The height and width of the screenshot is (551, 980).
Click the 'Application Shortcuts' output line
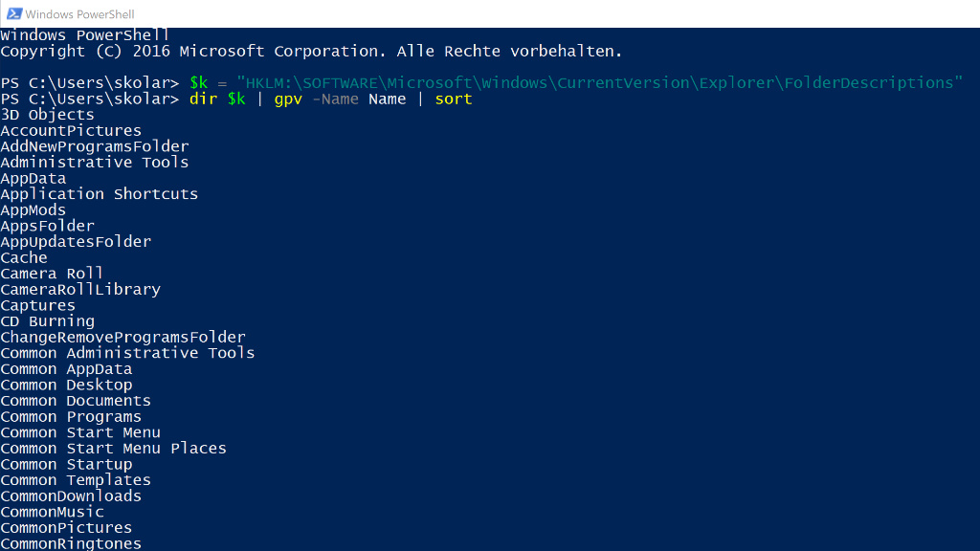tap(100, 194)
